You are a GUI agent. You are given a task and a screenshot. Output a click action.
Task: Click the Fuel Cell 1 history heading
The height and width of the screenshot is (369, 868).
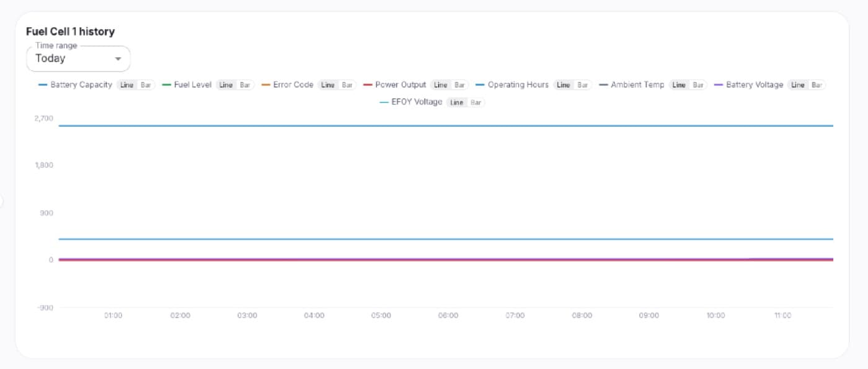click(70, 32)
